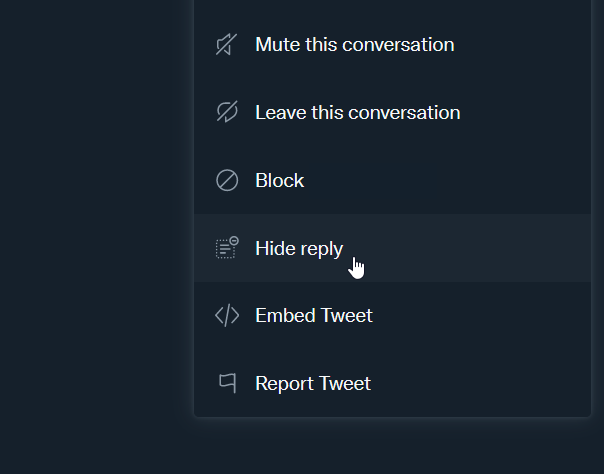Click the "Report Tweet" text label

point(313,384)
